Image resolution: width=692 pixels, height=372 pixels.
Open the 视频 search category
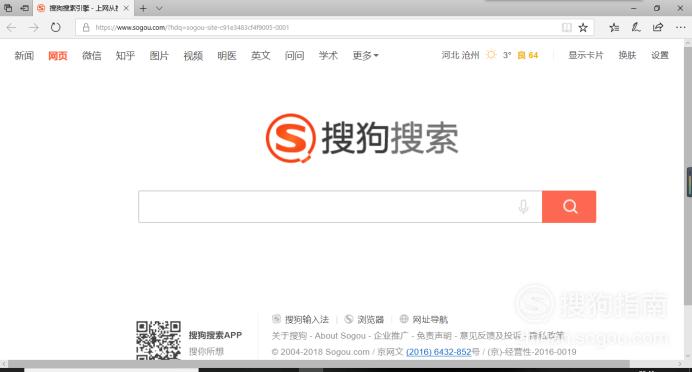click(x=193, y=56)
